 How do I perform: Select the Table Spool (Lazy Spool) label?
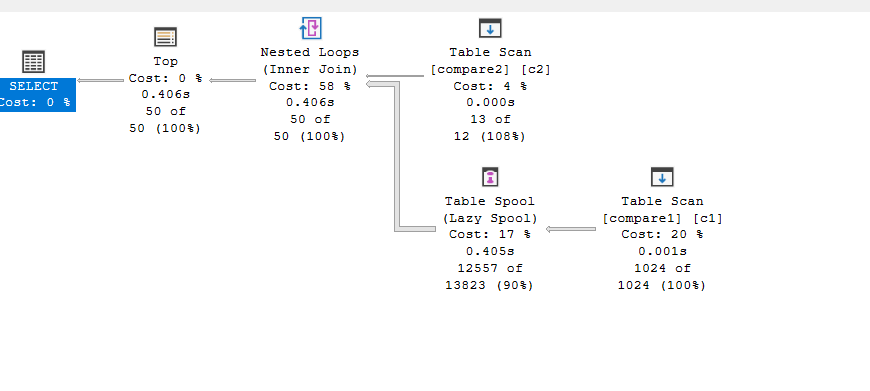pos(490,210)
